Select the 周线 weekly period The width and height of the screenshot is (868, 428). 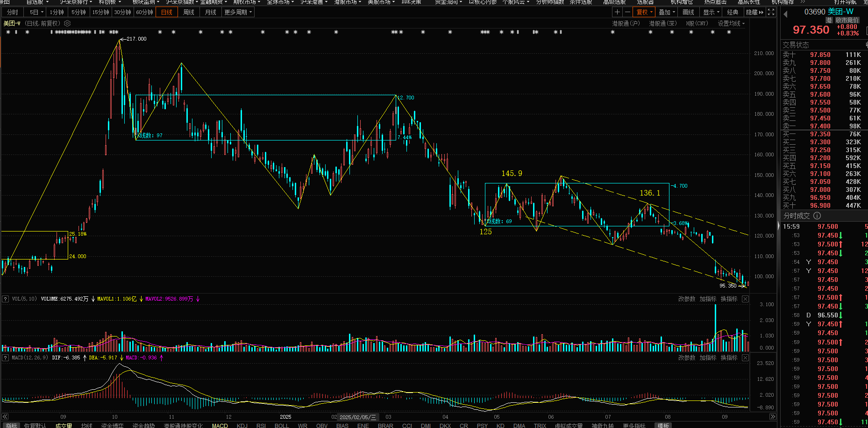(189, 12)
